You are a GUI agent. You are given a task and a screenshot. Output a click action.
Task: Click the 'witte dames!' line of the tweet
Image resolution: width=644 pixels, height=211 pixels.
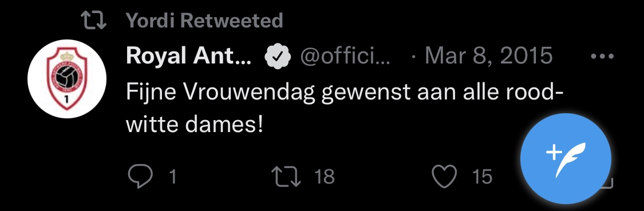[194, 124]
